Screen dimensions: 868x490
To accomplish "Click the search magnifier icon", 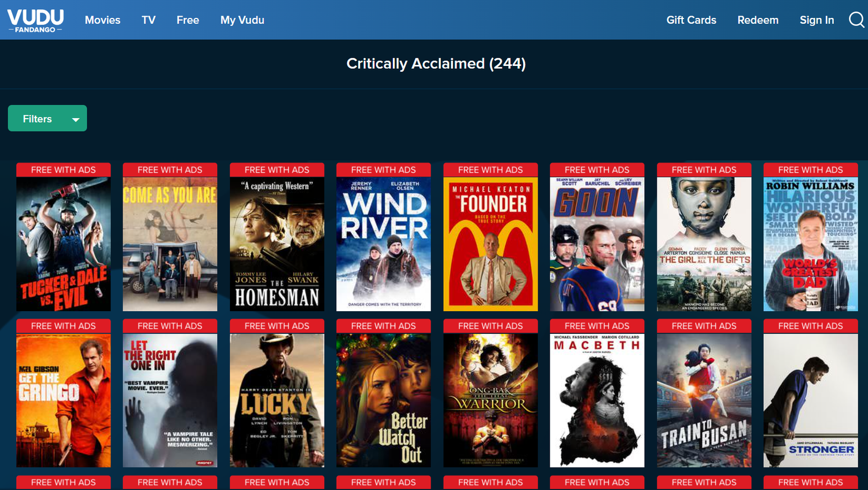I will (856, 20).
